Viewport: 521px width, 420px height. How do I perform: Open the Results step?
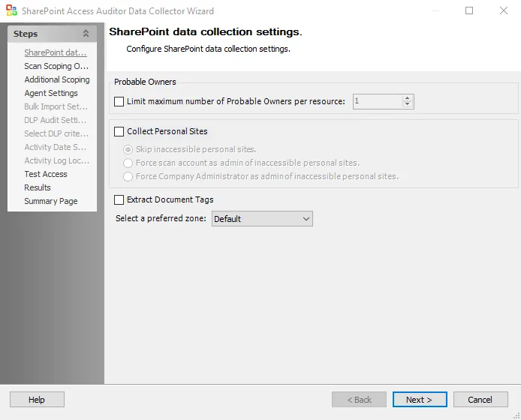pos(38,187)
